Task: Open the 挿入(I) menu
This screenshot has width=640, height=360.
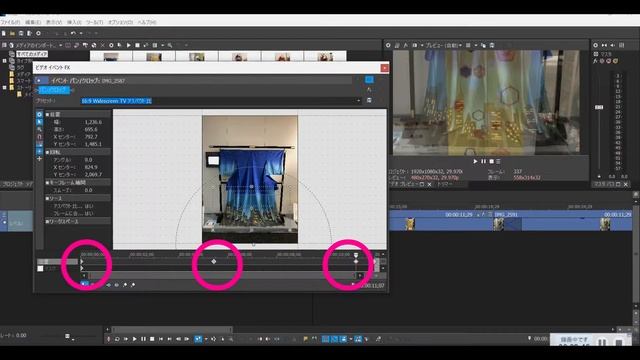Action: coord(74,22)
